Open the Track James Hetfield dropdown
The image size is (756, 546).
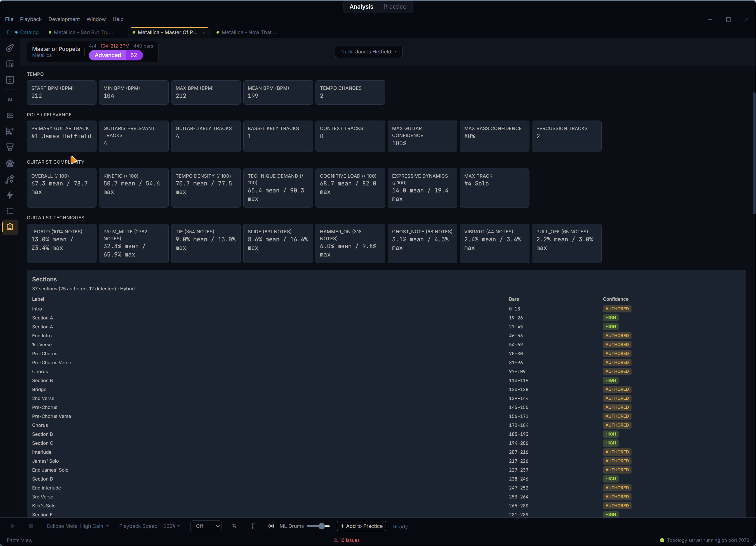pyautogui.click(x=369, y=52)
